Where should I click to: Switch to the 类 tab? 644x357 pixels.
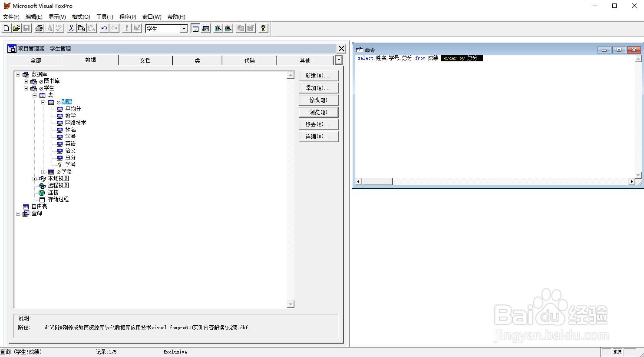(198, 60)
